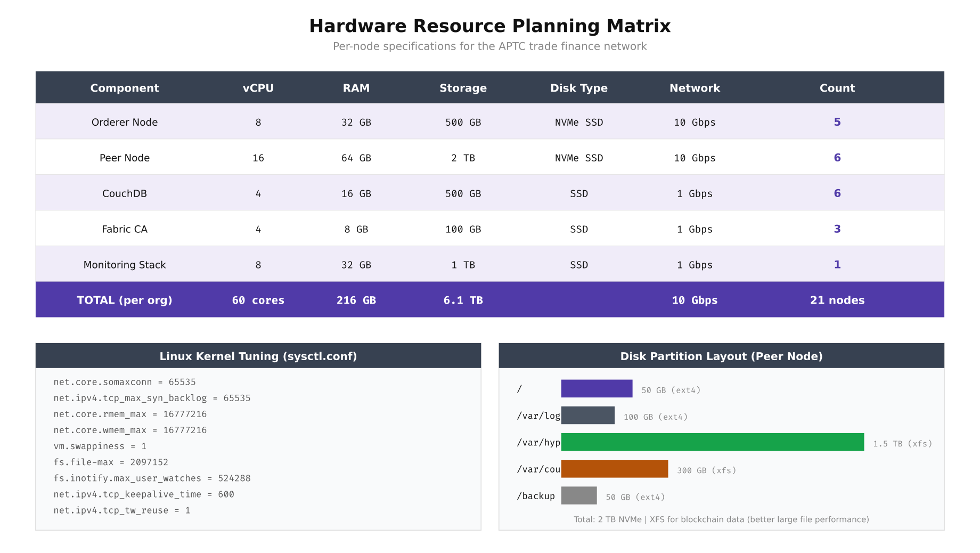The image size is (980, 553).
Task: Click the gray /backup partition bar
Action: [x=579, y=495]
